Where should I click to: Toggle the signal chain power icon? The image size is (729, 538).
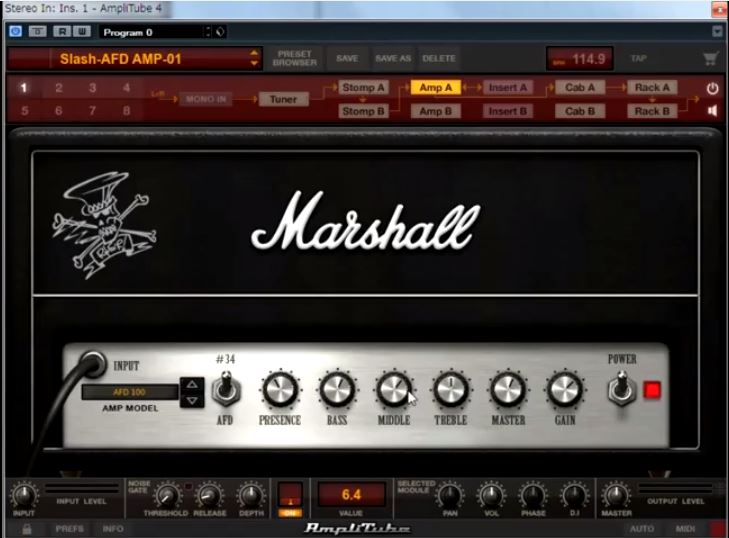(712, 88)
